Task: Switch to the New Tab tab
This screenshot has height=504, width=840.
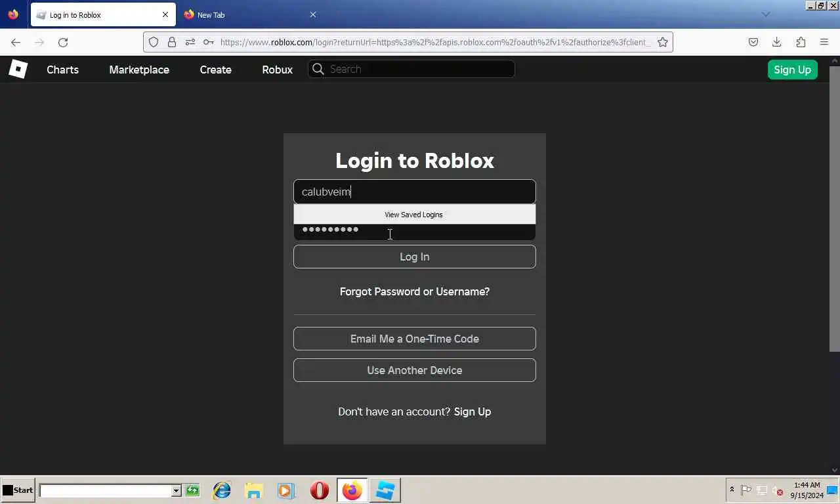Action: tap(250, 14)
